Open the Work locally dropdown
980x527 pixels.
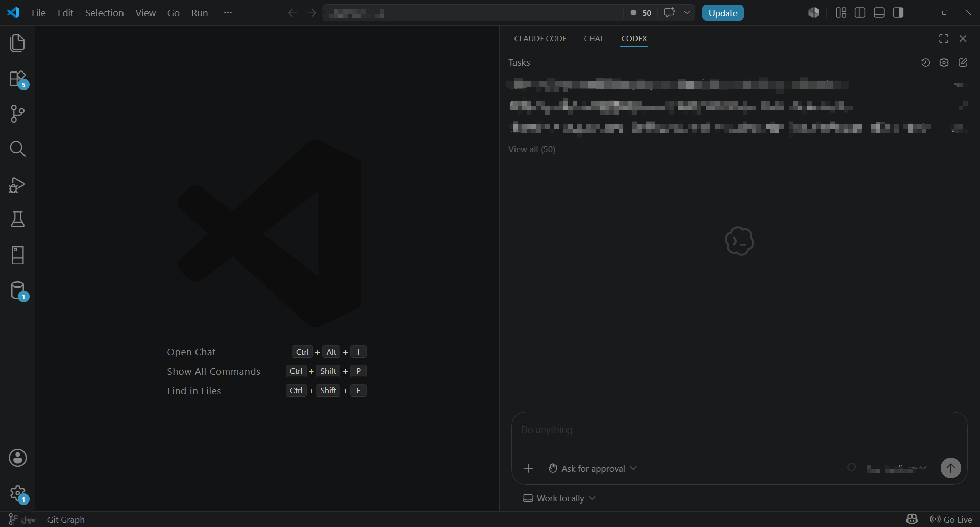pos(559,498)
